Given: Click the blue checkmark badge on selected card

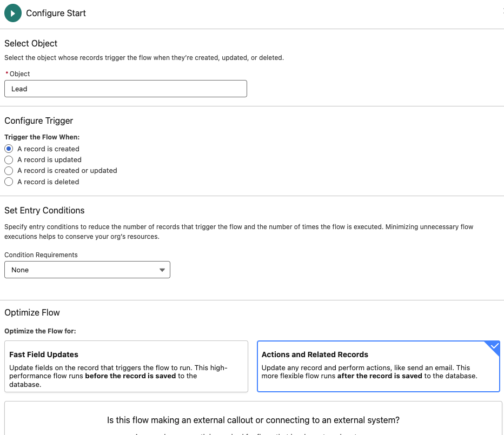Looking at the screenshot, I should 493,347.
